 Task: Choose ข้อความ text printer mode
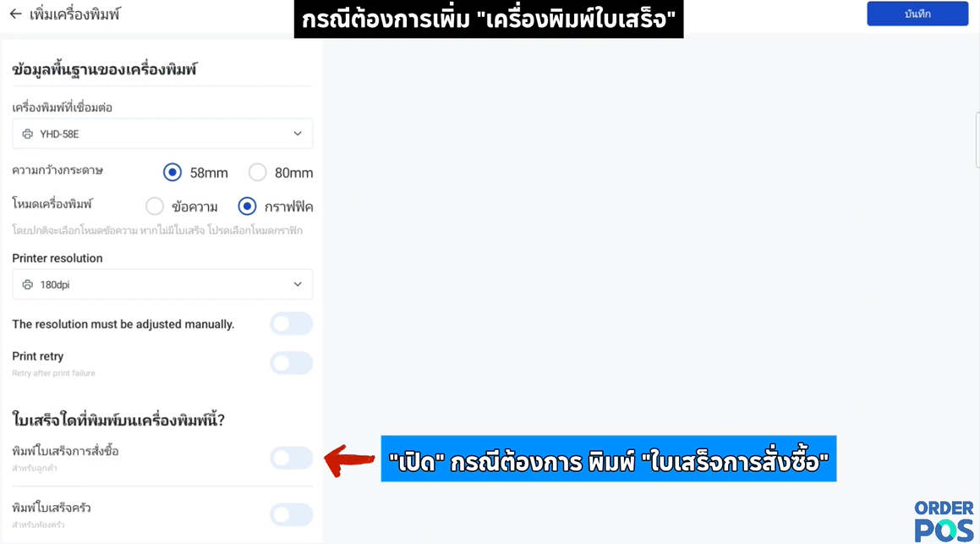pos(155,206)
